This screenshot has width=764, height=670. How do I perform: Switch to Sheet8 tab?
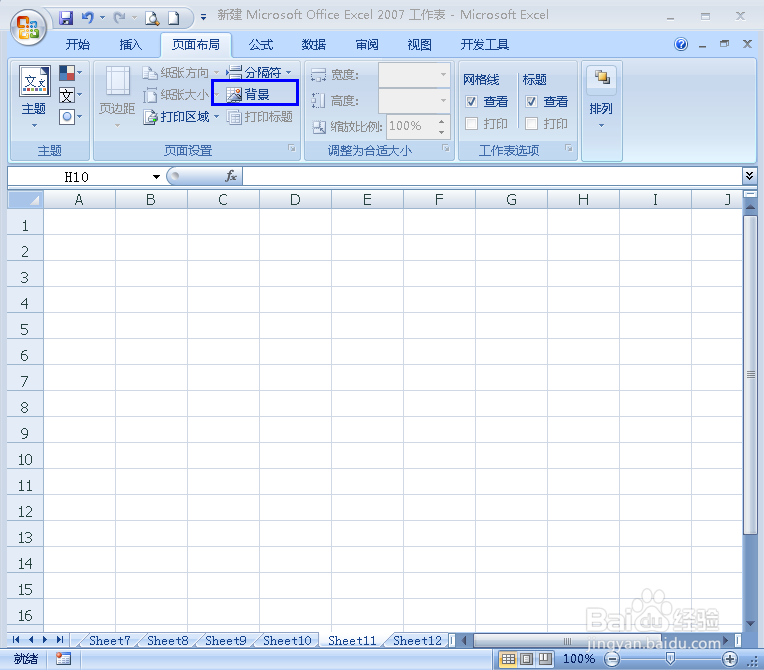point(168,641)
